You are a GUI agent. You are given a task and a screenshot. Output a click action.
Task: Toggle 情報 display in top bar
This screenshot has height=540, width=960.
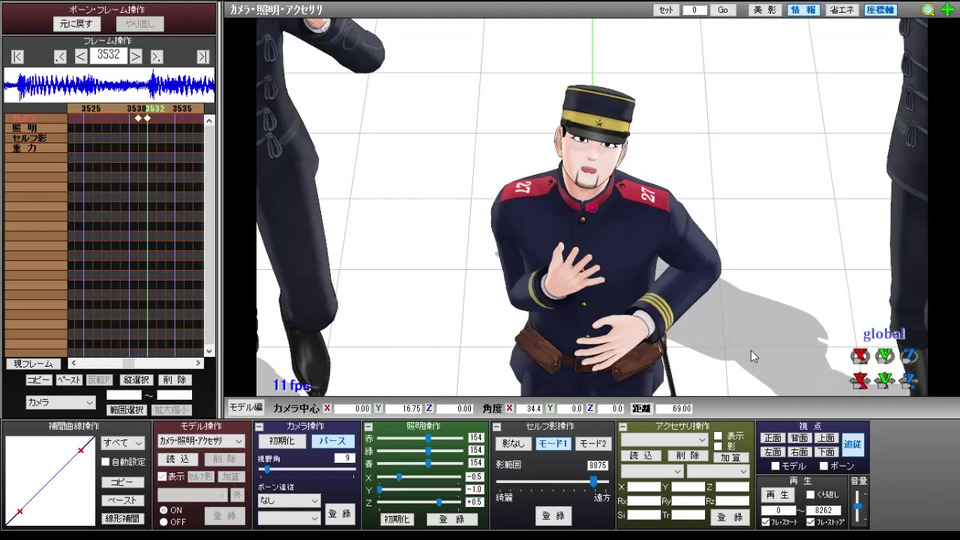pos(803,10)
